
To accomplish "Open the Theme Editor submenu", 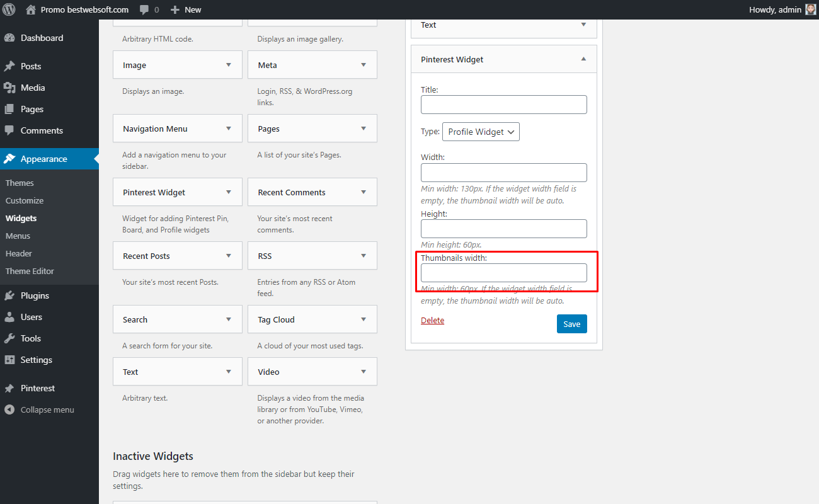I will [30, 271].
